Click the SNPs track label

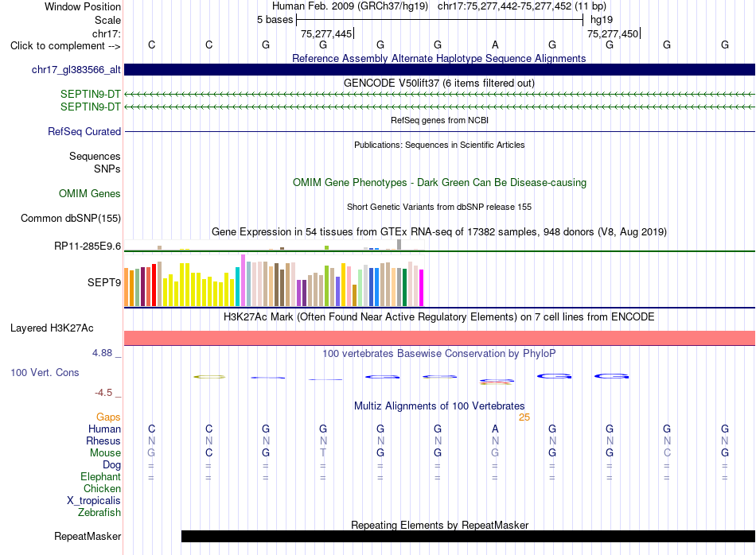[107, 169]
